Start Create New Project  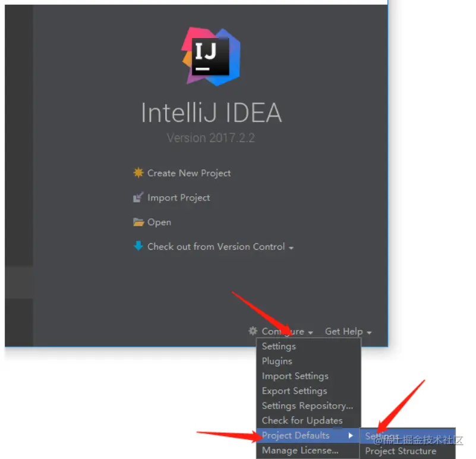click(189, 173)
